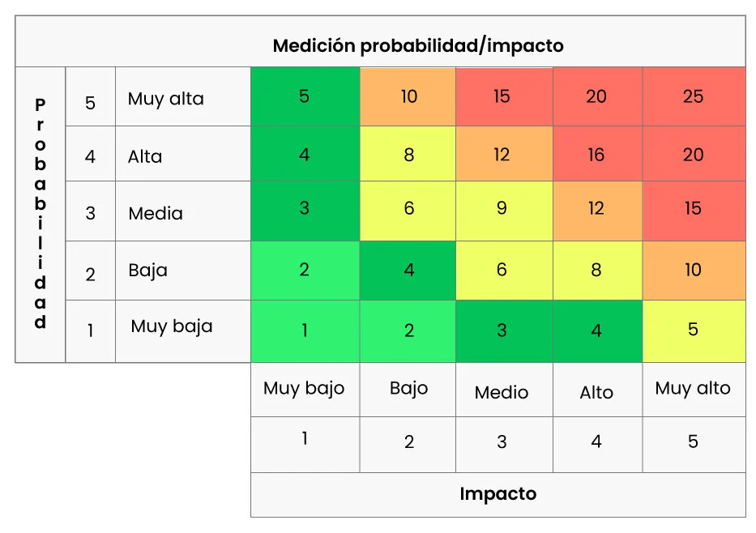Click the 'Medición probabilidad/impacto' title

click(417, 45)
